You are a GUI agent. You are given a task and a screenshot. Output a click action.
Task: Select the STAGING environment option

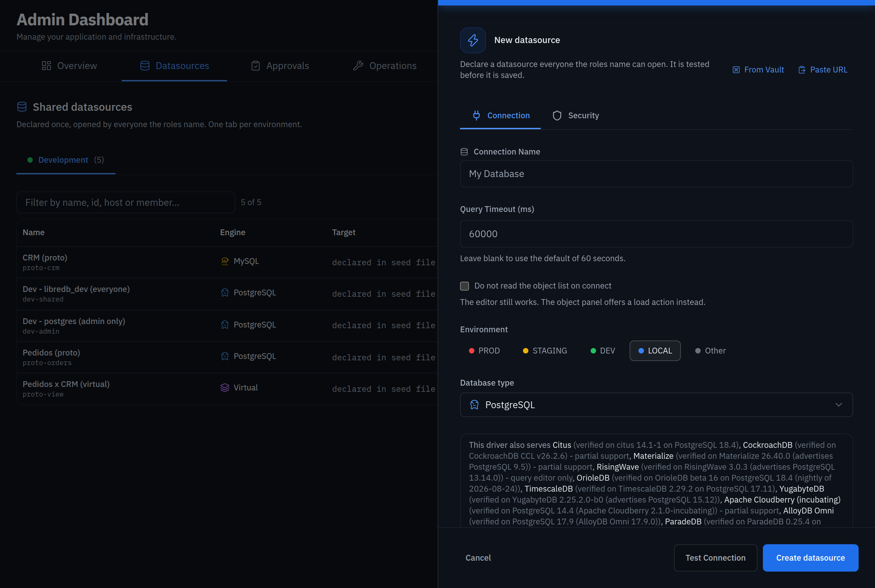[x=545, y=351]
